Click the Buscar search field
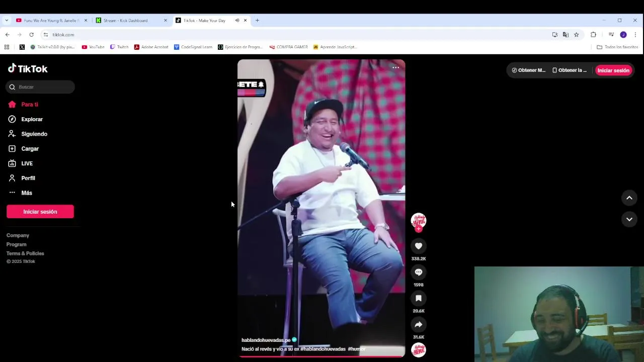This screenshot has height=362, width=644. point(40,87)
